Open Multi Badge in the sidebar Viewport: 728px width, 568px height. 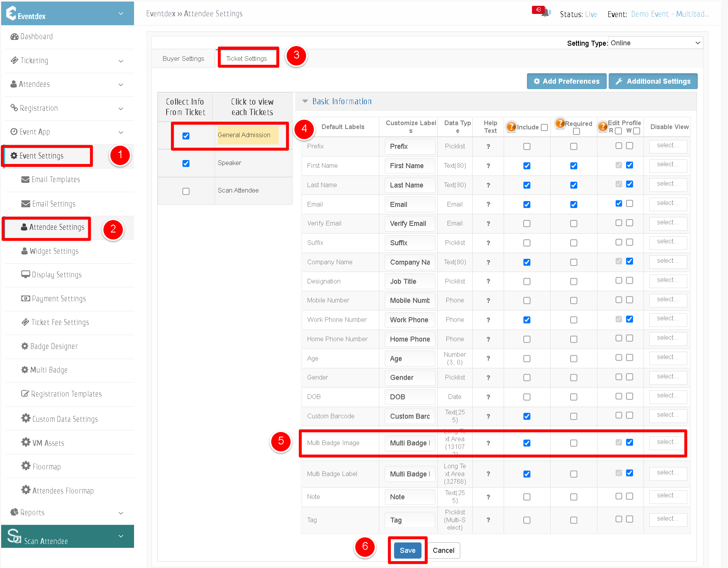(x=49, y=370)
